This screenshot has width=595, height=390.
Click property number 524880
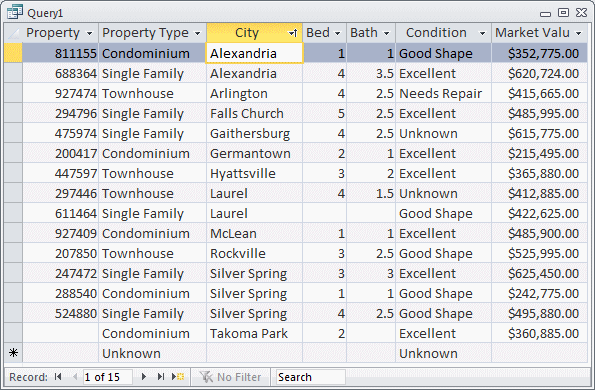[x=76, y=313]
